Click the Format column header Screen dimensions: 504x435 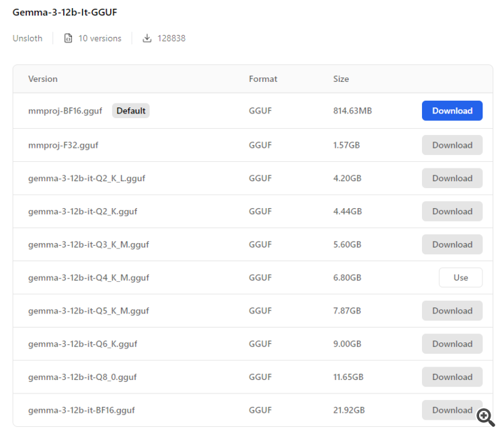[263, 79]
